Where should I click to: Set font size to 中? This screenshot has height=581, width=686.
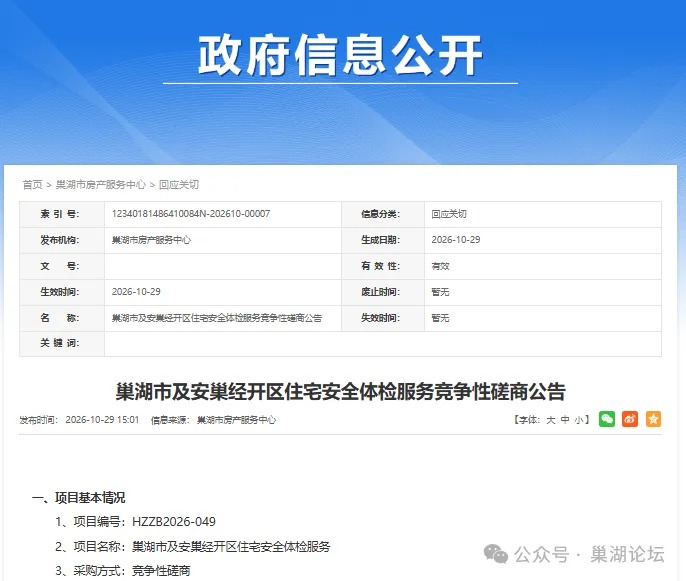click(565, 420)
